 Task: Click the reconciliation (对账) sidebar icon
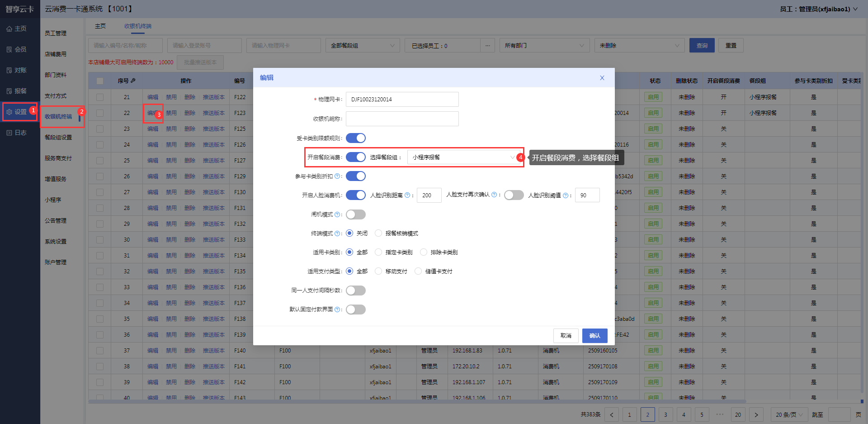[x=9, y=71]
